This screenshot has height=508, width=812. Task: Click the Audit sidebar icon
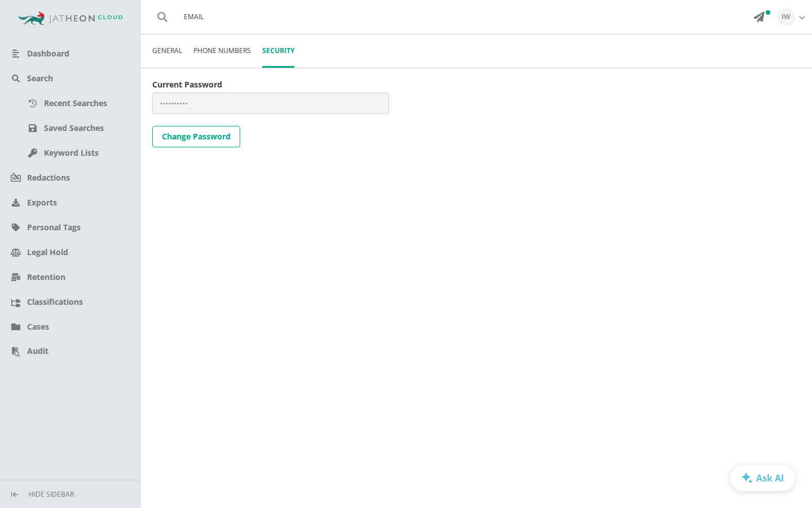16,352
